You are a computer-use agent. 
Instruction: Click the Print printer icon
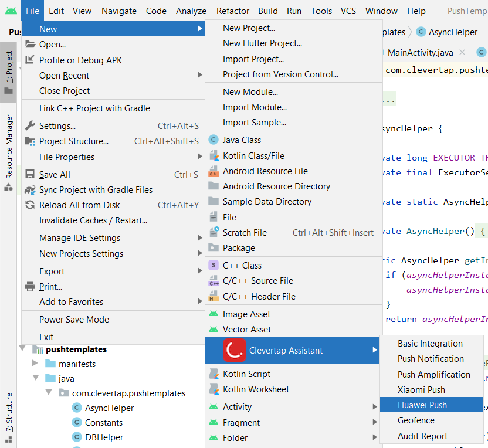[x=30, y=286]
